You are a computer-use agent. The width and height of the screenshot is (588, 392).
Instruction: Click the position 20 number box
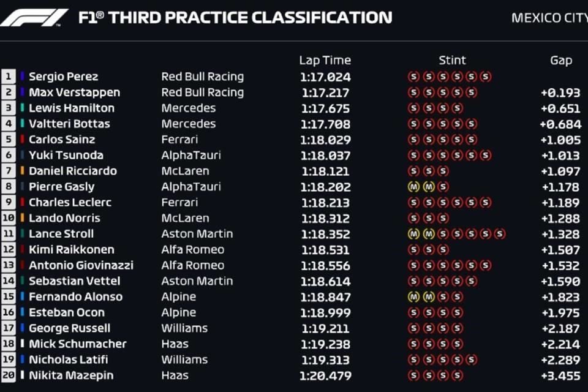[8, 375]
